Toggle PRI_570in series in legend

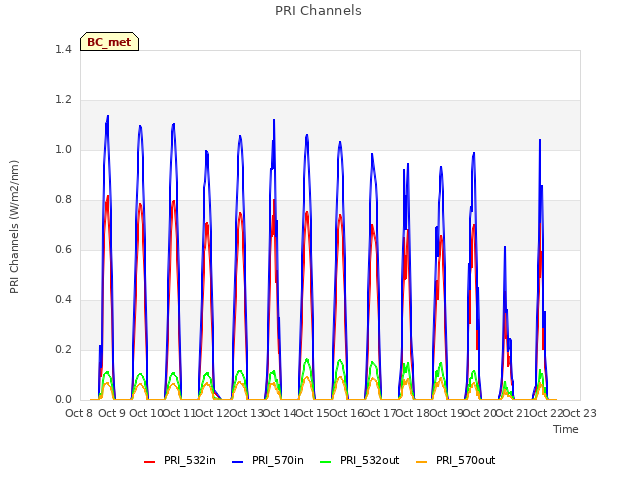[268, 460]
